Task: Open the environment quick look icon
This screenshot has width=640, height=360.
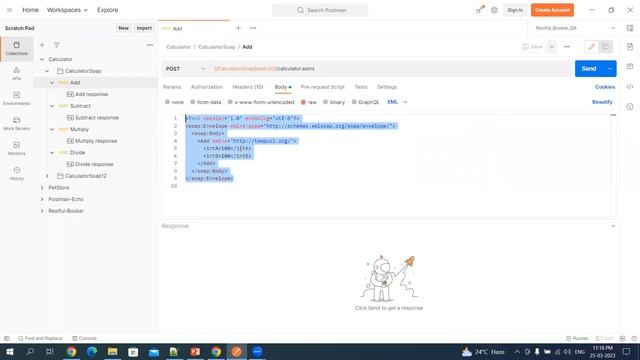Action: pyautogui.click(x=630, y=28)
